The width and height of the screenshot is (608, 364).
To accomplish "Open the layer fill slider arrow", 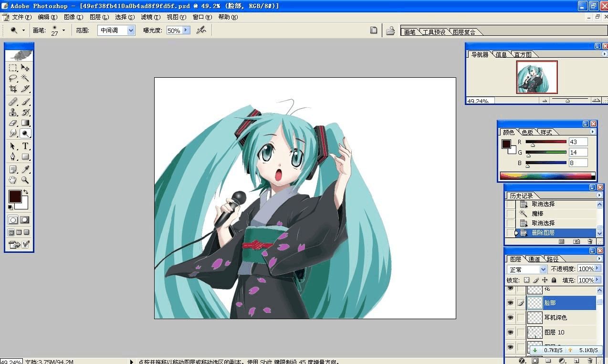I will pos(597,280).
